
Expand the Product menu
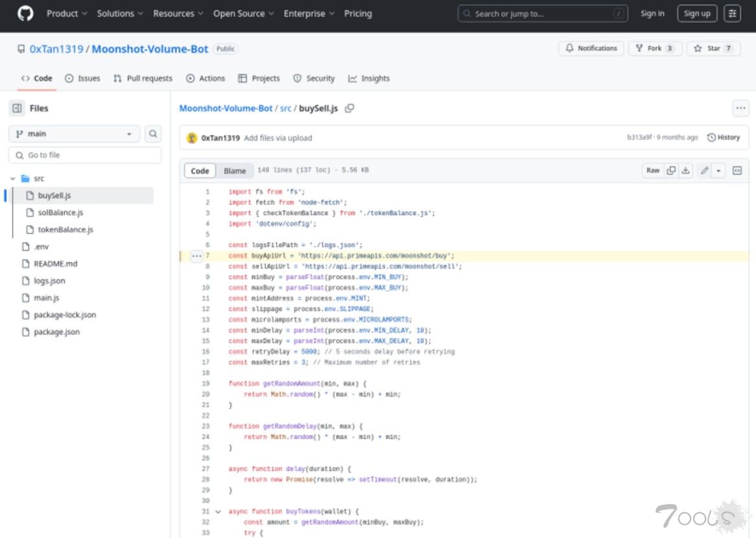pos(67,14)
